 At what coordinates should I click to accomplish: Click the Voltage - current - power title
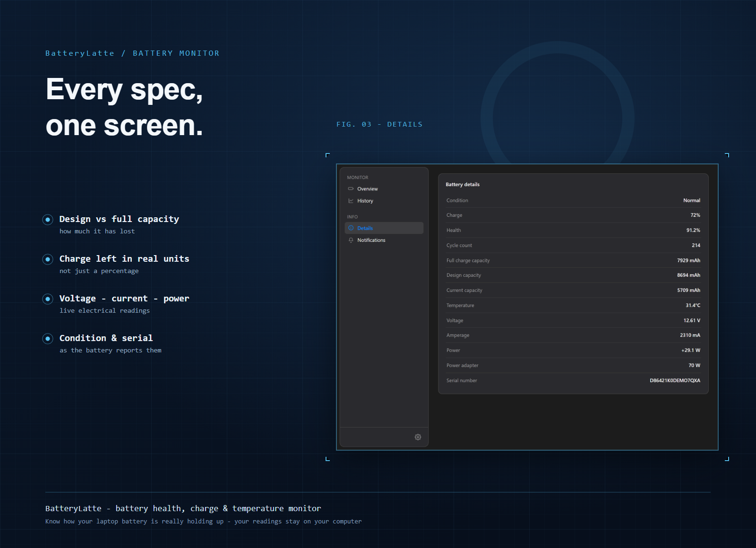click(124, 299)
